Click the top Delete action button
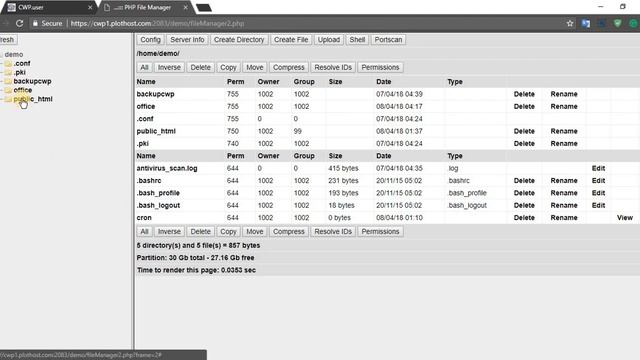 [200, 67]
